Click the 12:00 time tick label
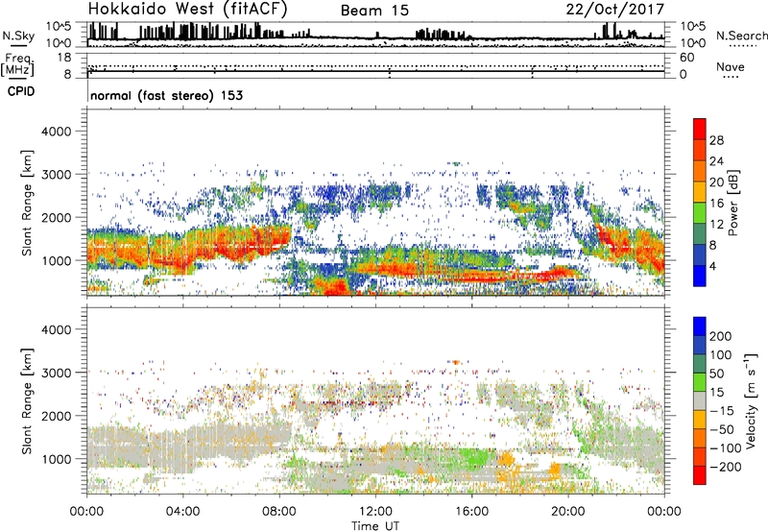 tap(375, 512)
